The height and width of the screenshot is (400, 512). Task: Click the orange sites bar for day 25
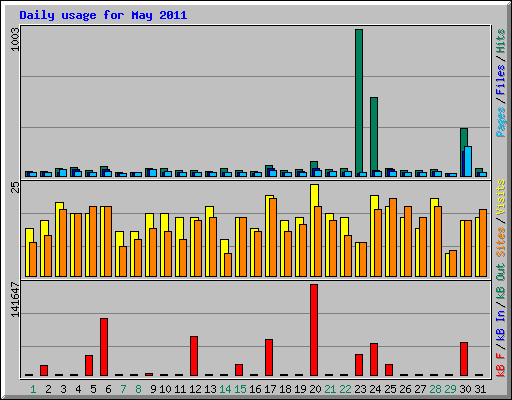coord(393,237)
